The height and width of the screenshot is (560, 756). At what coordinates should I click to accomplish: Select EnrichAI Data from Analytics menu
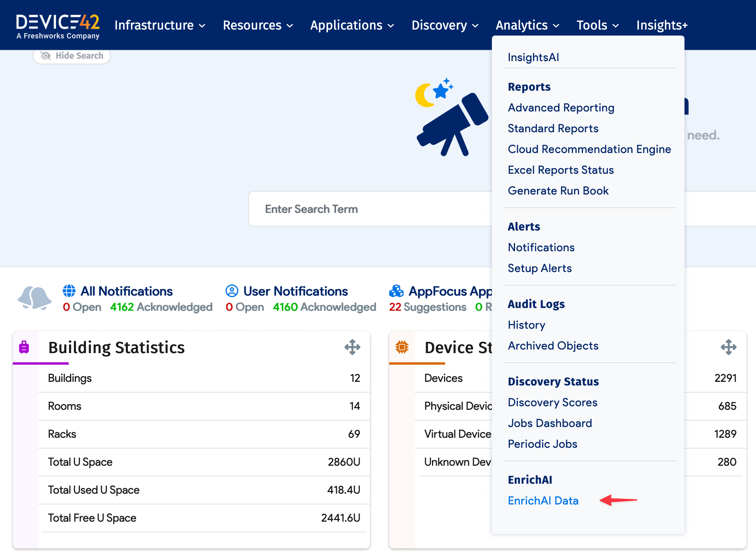(543, 500)
